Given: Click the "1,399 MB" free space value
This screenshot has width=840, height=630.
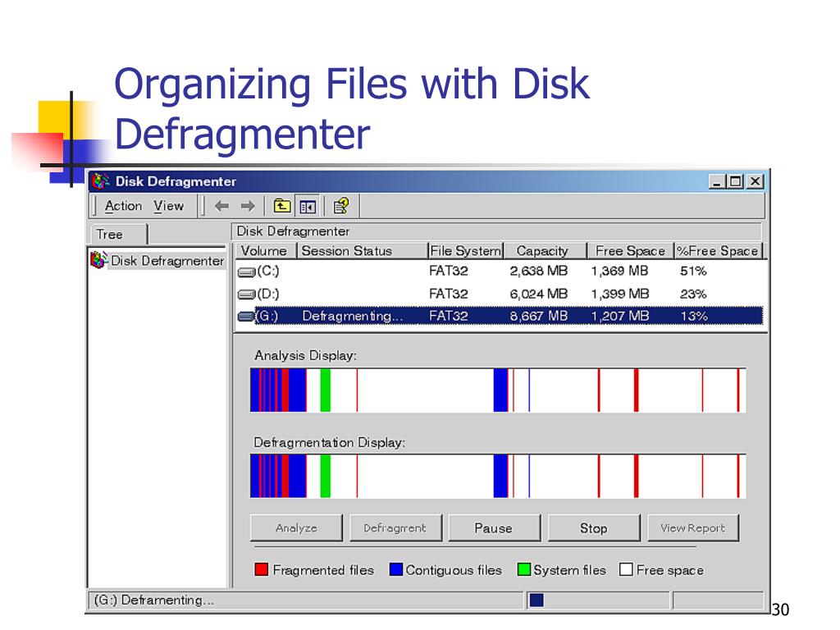Looking at the screenshot, I should tap(620, 294).
